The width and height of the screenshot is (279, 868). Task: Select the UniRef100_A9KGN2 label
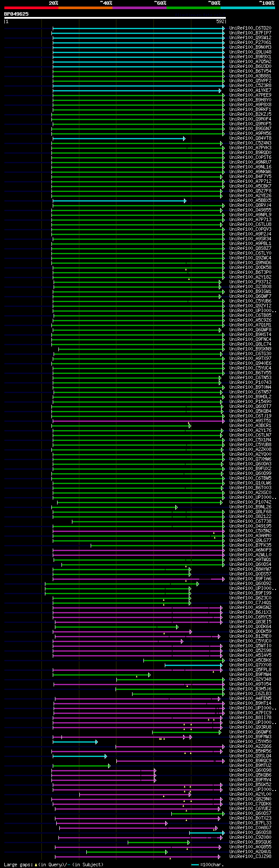250,608
